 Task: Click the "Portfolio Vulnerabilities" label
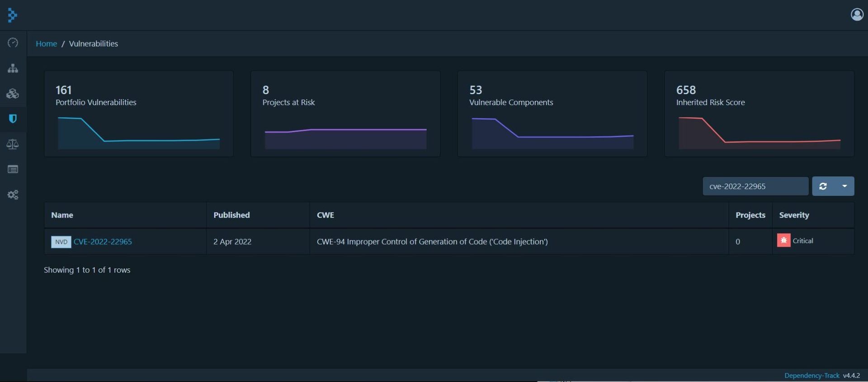pyautogui.click(x=96, y=103)
